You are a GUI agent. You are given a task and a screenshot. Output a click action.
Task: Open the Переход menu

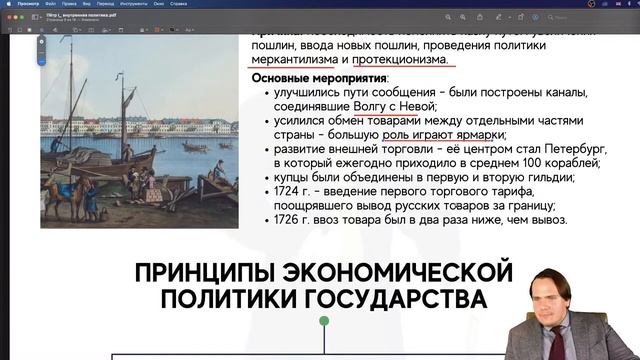pyautogui.click(x=105, y=4)
